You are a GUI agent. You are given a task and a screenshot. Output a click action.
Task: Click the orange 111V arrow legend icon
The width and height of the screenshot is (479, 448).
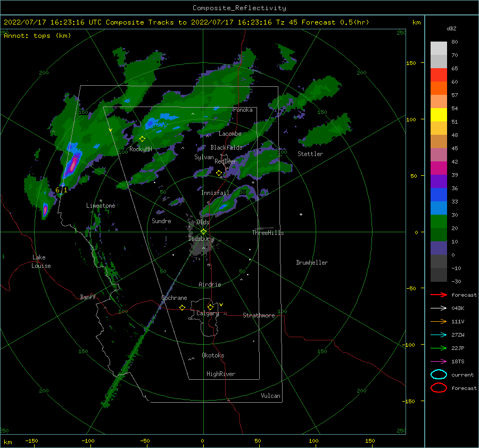pos(439,321)
